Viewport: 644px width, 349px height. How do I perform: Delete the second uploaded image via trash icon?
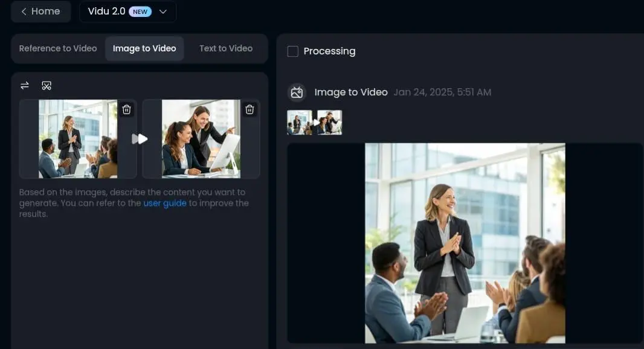tap(250, 109)
